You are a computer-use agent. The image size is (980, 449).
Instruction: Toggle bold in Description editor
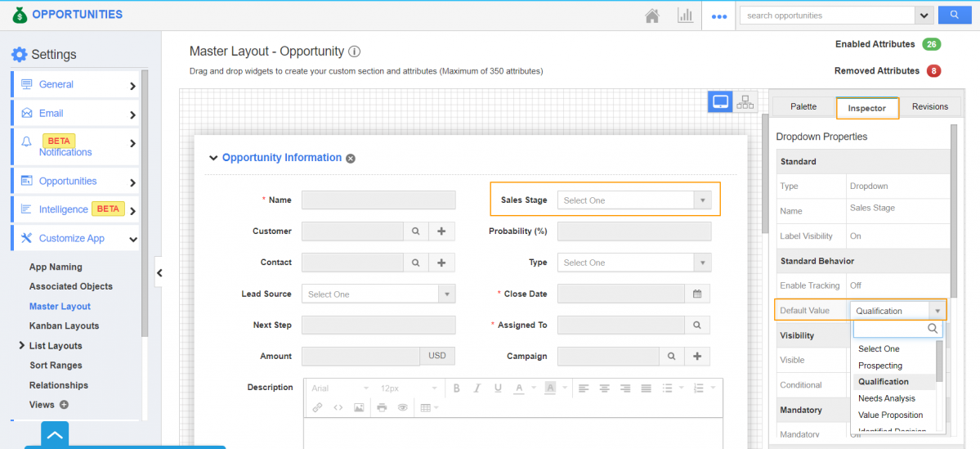[457, 388]
